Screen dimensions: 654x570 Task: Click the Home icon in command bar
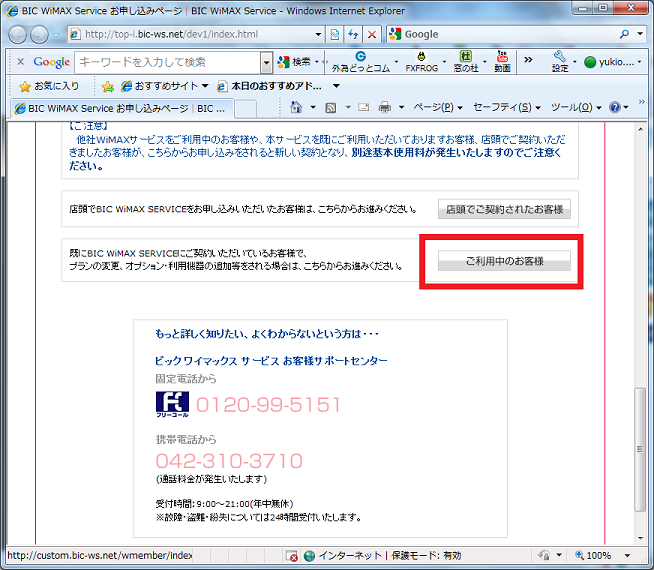pyautogui.click(x=296, y=107)
